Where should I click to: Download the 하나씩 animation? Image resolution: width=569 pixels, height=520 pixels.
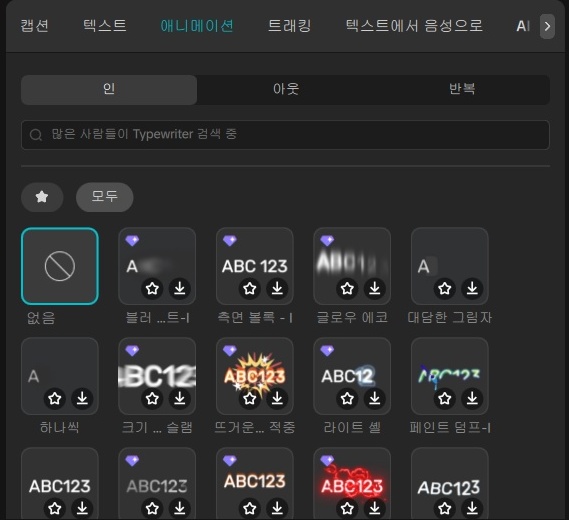coord(82,398)
